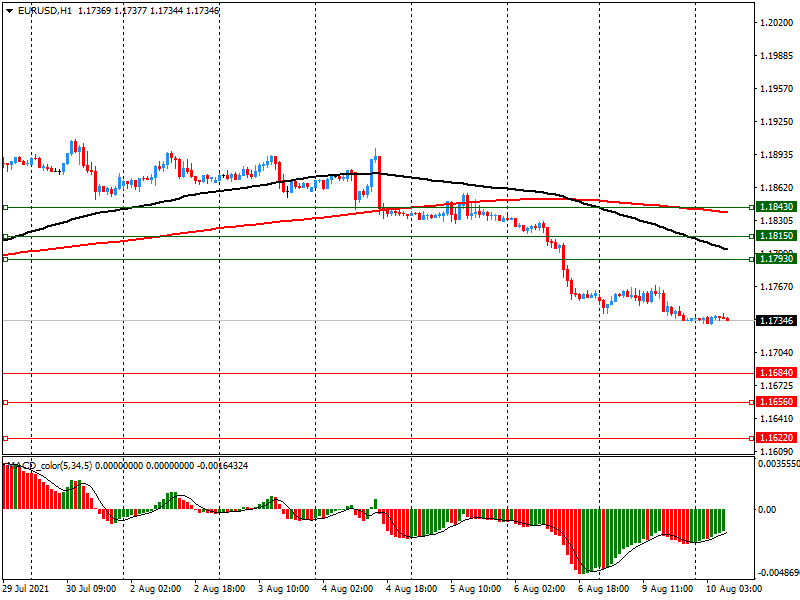Click the 1.19250 price scale value
Viewport: 800px width, 600px height.
[x=777, y=122]
